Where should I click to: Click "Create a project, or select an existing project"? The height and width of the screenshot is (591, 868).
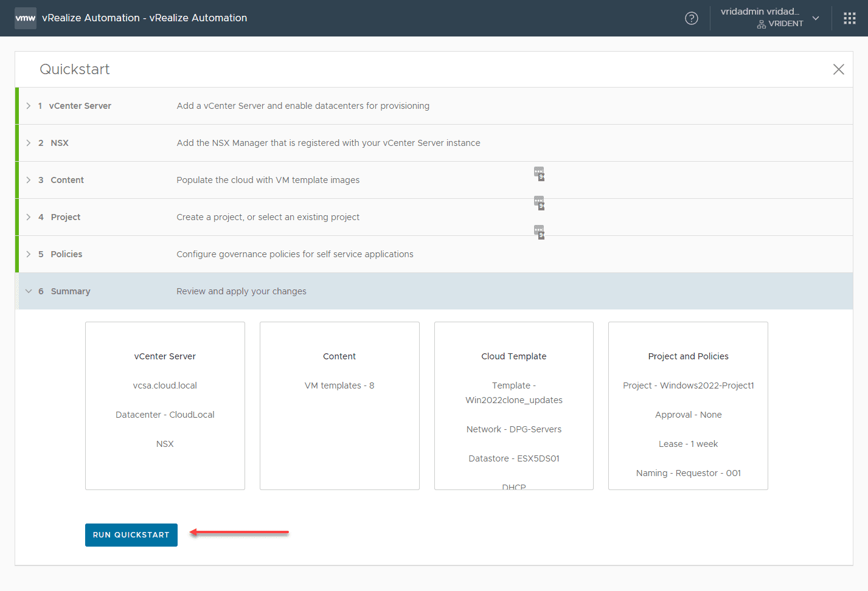click(x=268, y=217)
